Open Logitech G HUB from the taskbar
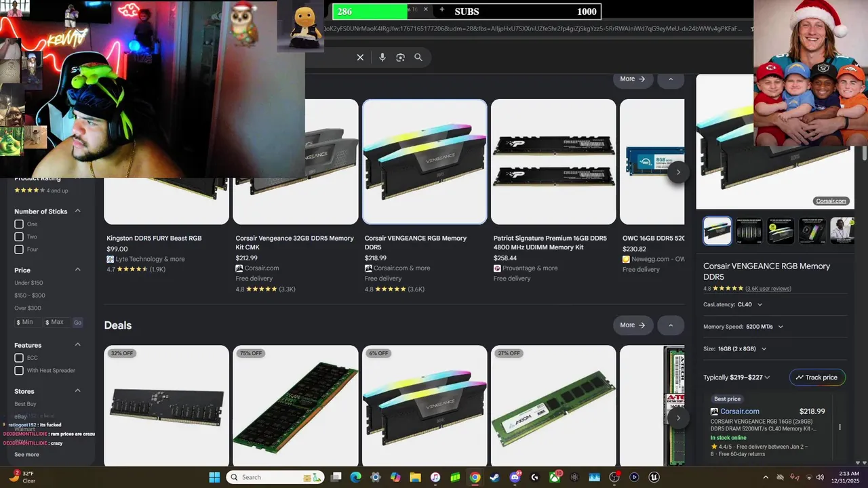The width and height of the screenshot is (868, 488). tap(534, 477)
